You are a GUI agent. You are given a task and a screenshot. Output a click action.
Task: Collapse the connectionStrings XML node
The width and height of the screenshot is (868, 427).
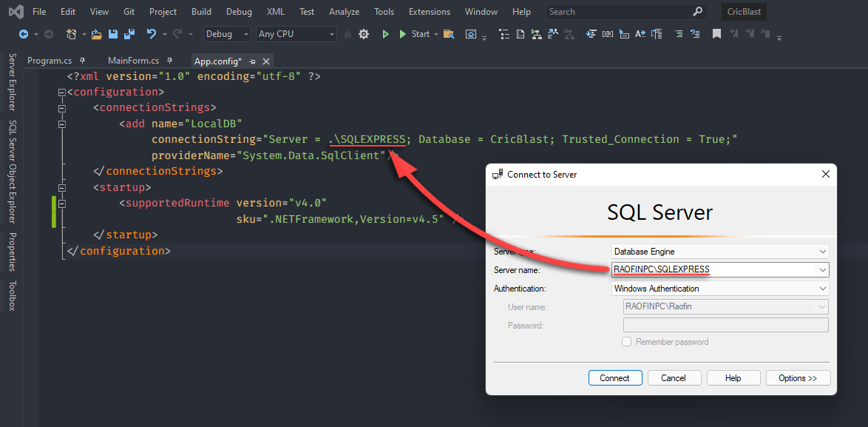[62, 108]
